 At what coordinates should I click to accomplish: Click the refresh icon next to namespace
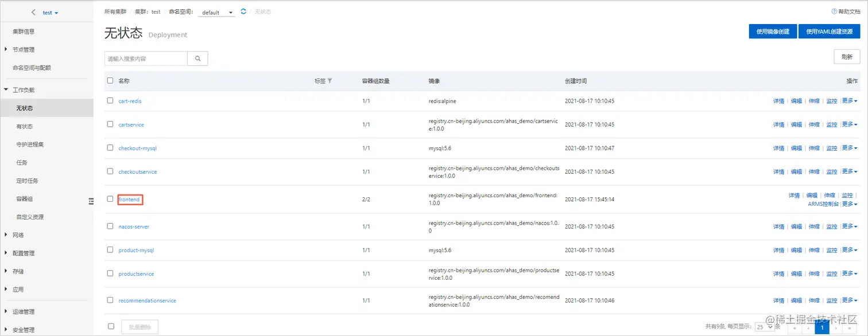click(243, 11)
